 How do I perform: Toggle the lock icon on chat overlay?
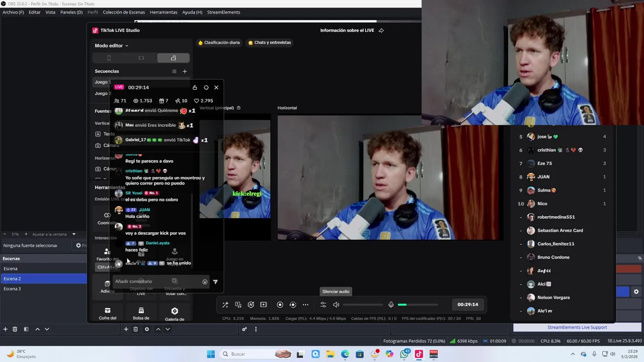[x=195, y=87]
